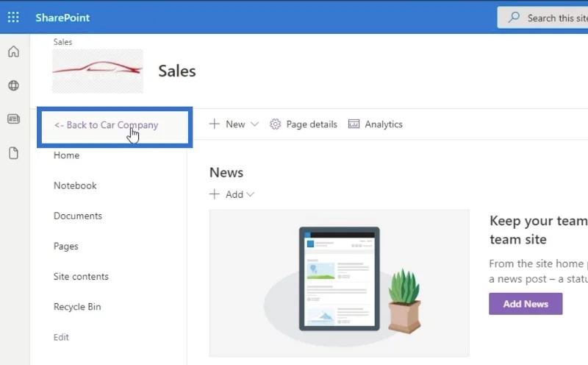Open Pages in left navigation
The height and width of the screenshot is (365, 588).
coord(66,247)
